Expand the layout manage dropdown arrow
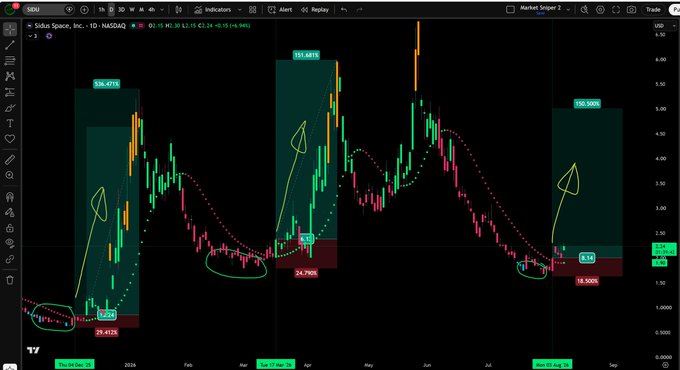 (x=568, y=9)
